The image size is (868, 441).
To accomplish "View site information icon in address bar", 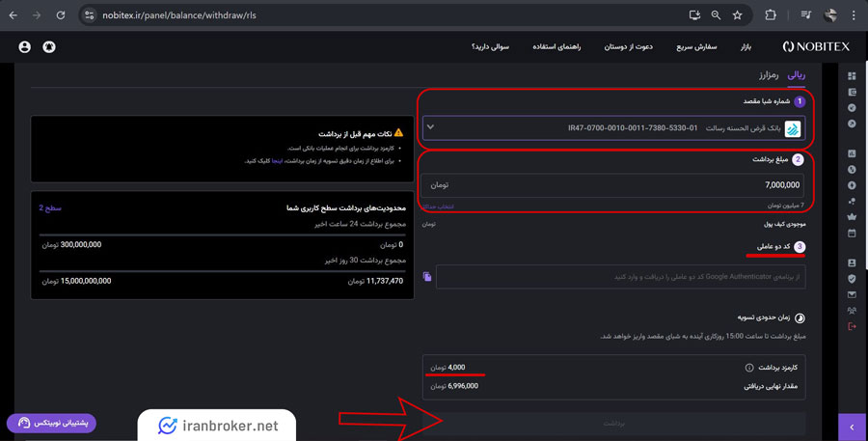I will click(89, 15).
